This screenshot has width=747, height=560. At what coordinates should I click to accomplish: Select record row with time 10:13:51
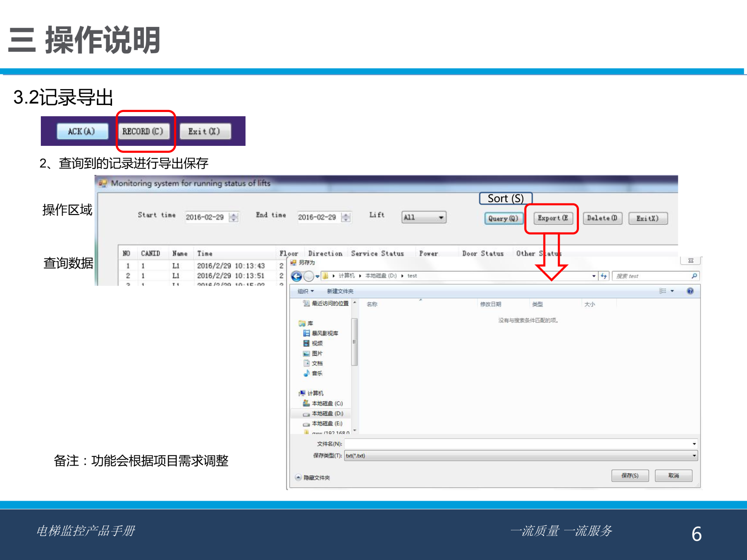pyautogui.click(x=203, y=276)
